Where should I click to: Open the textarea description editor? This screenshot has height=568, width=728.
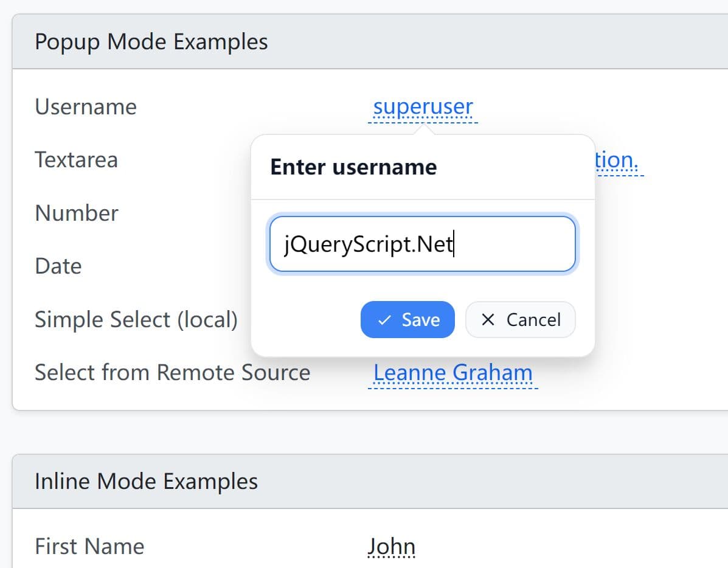(620, 160)
